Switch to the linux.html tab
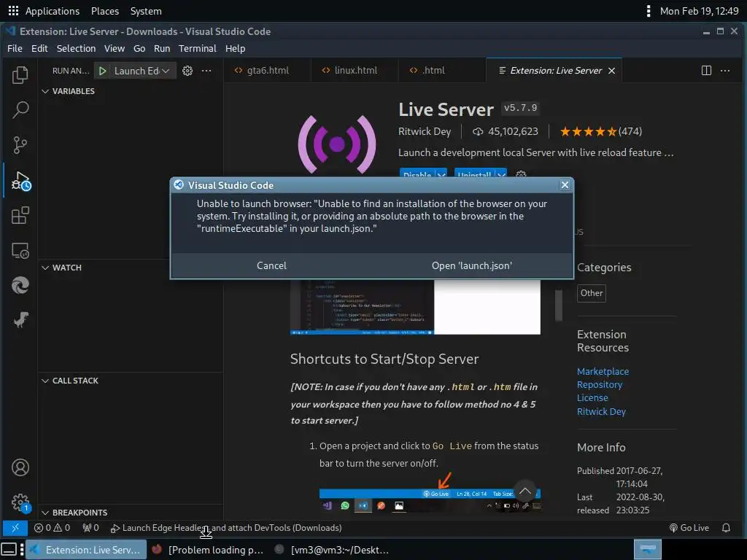This screenshot has height=560, width=747. pos(355,71)
